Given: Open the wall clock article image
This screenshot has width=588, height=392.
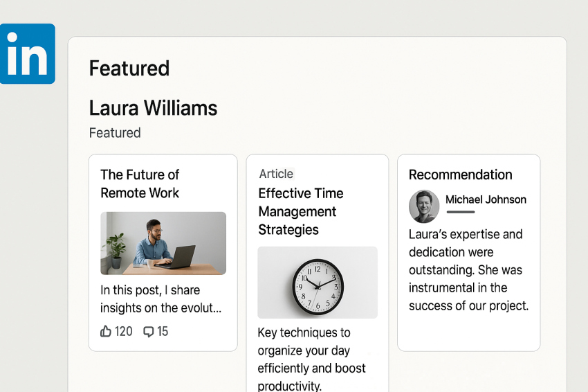Looking at the screenshot, I should [318, 282].
